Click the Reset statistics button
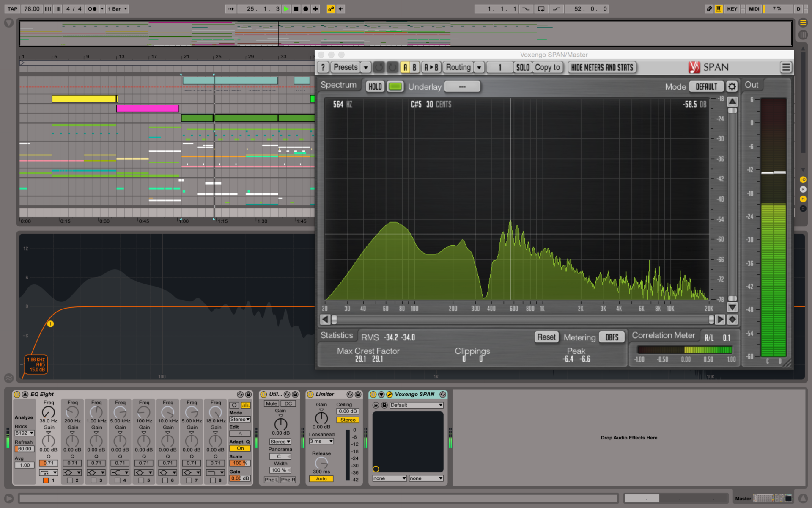The image size is (812, 508). point(546,337)
